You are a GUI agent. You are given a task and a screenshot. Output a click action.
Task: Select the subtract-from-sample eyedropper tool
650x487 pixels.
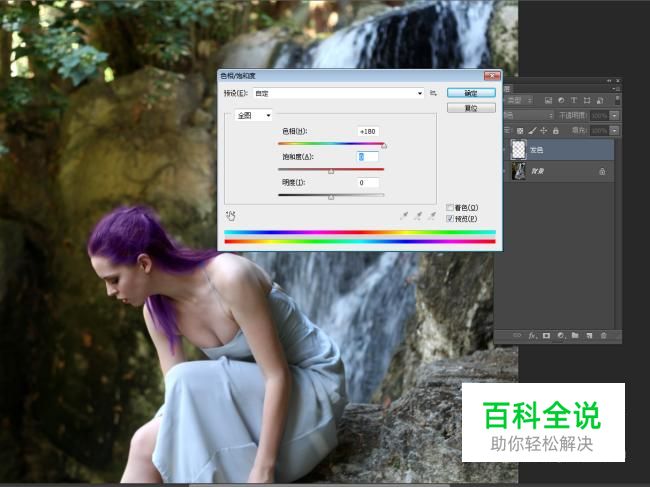click(432, 216)
